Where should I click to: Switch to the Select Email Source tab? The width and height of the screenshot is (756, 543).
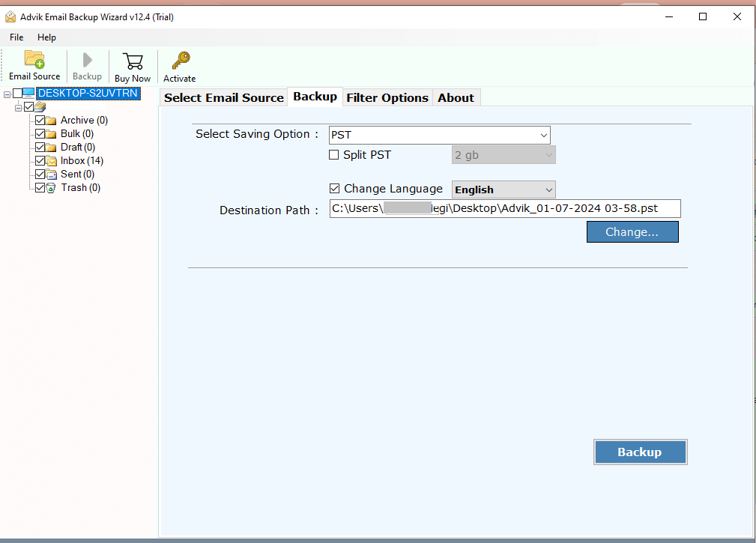point(224,97)
